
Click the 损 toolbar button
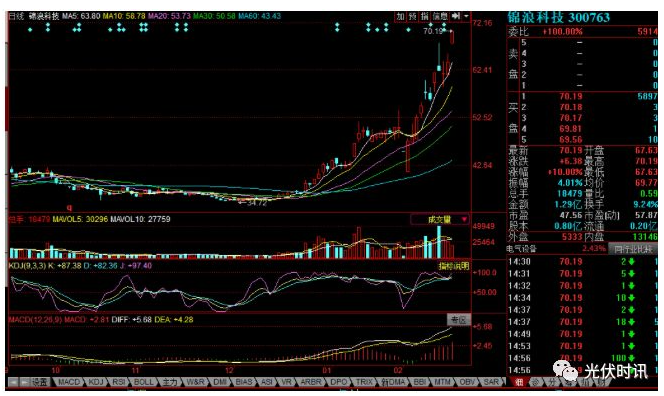point(424,16)
